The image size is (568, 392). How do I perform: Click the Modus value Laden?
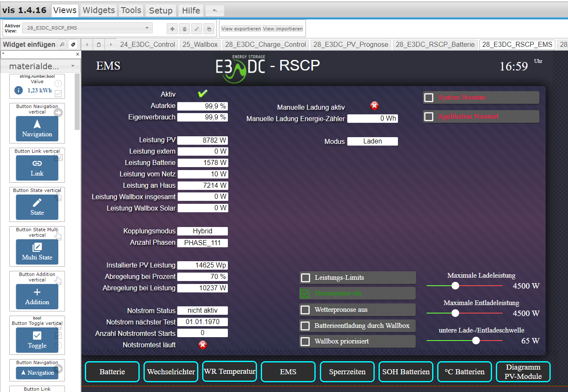pyautogui.click(x=373, y=141)
